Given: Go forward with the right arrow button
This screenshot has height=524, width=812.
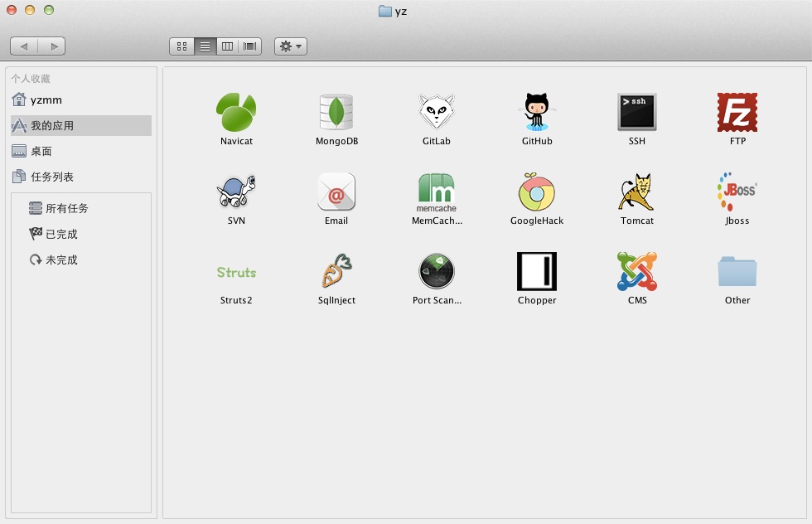Looking at the screenshot, I should 51,46.
